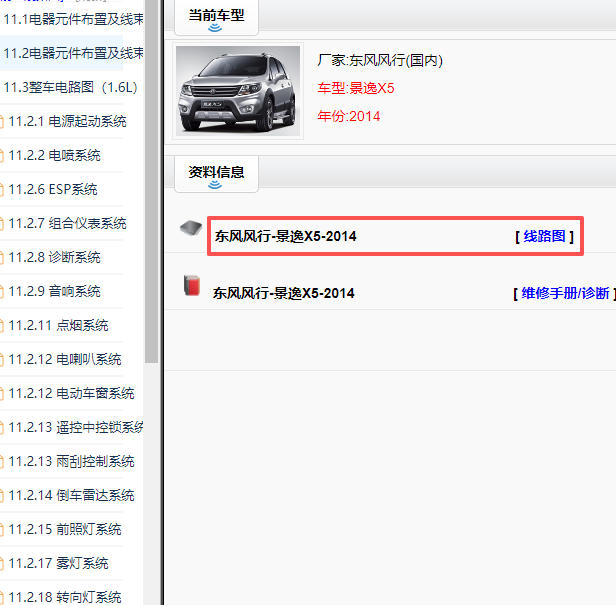Open 11.2.17 雾灯系统 item
The width and height of the screenshot is (616, 605).
pos(58,563)
